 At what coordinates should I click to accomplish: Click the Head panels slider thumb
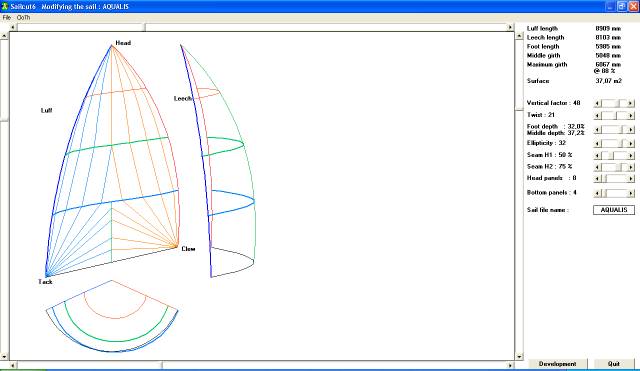tap(605, 179)
